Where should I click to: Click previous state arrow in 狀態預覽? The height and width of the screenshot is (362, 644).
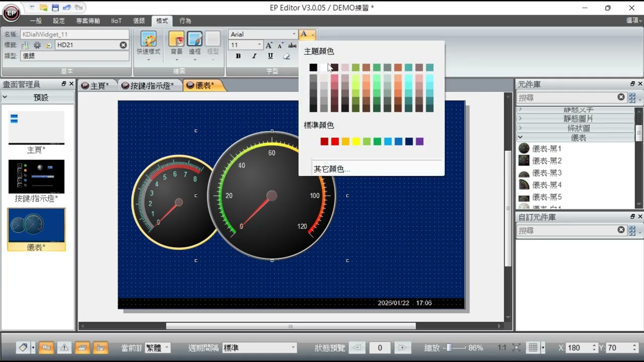point(357,347)
